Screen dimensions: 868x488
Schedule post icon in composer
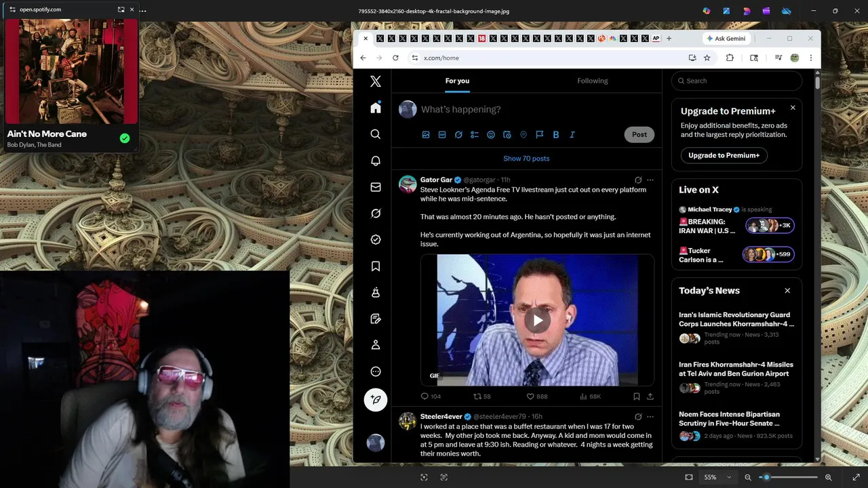507,135
